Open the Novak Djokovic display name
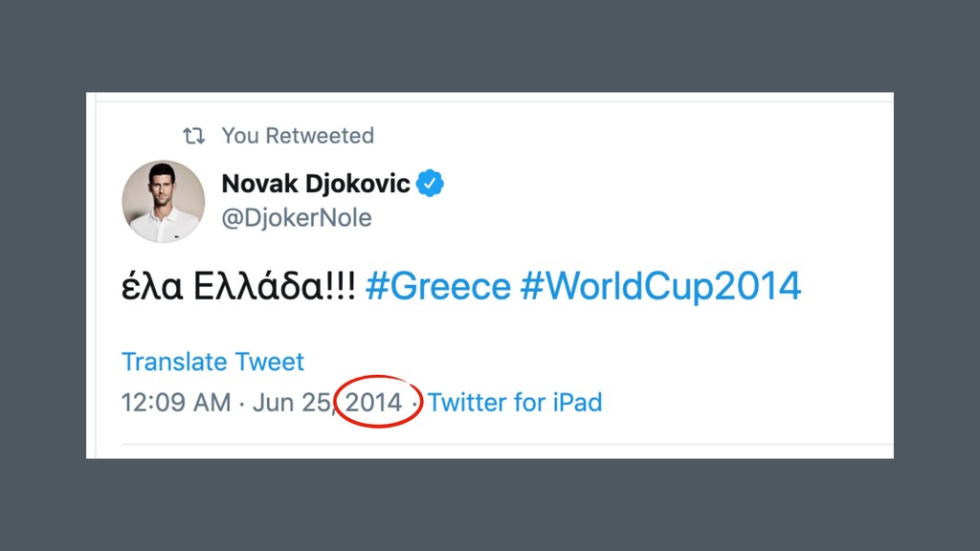The image size is (980, 551). 316,183
